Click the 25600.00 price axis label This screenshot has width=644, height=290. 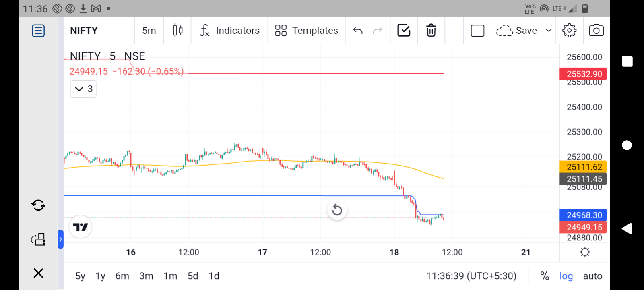[584, 57]
